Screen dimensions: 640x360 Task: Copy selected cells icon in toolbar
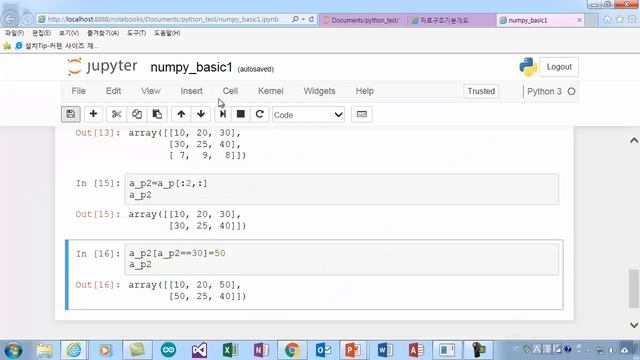[137, 114]
